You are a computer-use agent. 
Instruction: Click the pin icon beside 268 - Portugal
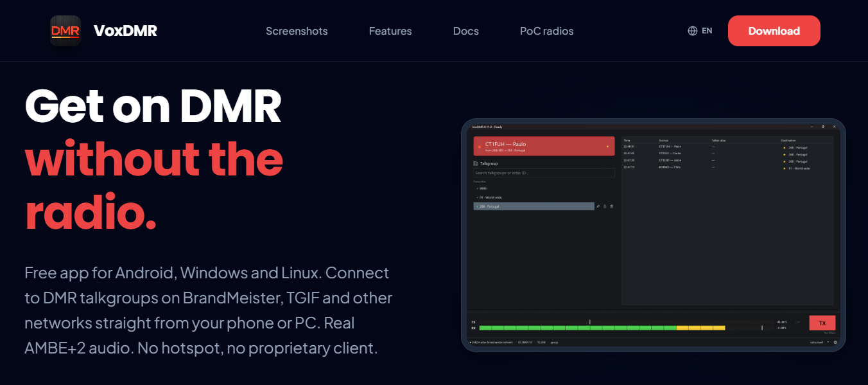pos(598,206)
